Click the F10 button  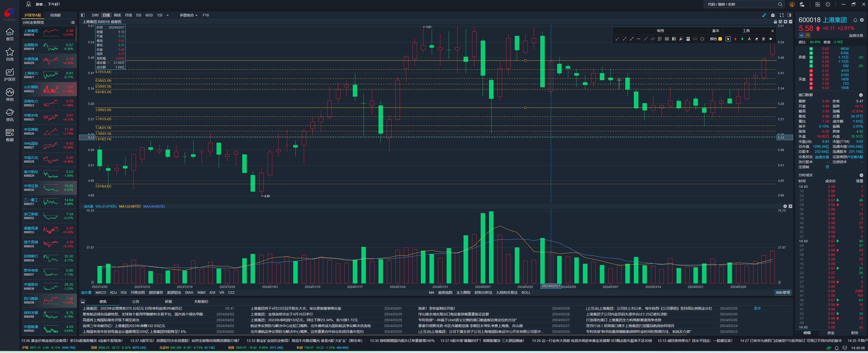point(206,15)
